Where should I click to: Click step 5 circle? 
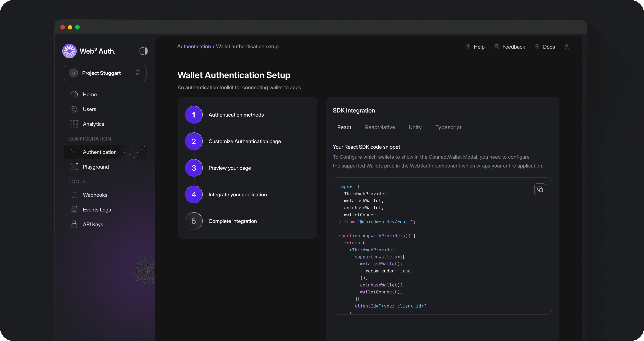(x=194, y=221)
